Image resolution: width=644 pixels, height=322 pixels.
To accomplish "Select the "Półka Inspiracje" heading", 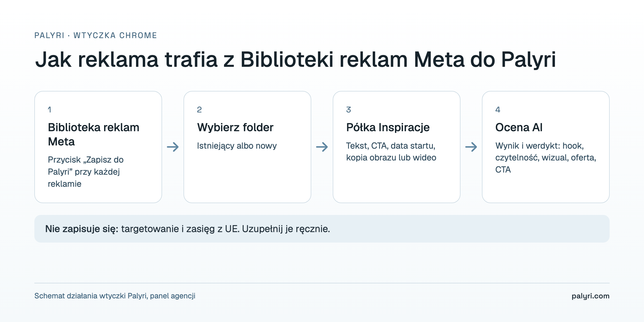I will (388, 127).
